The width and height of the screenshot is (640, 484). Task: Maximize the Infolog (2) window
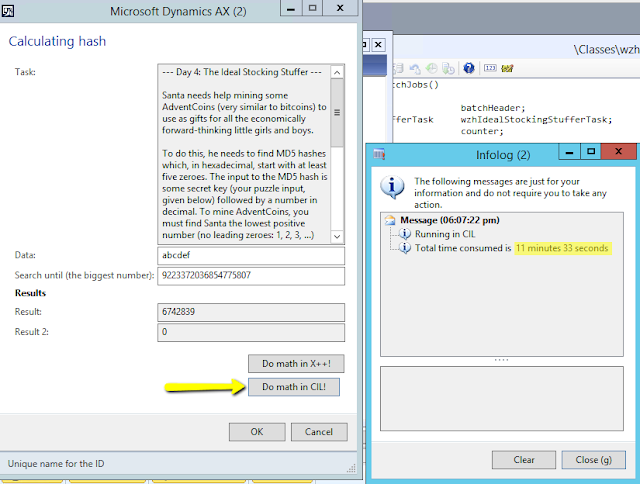tap(591, 152)
